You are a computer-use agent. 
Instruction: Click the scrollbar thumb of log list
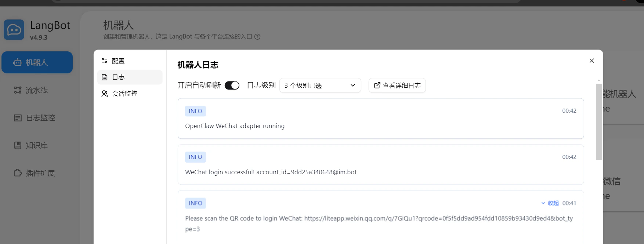pyautogui.click(x=599, y=122)
